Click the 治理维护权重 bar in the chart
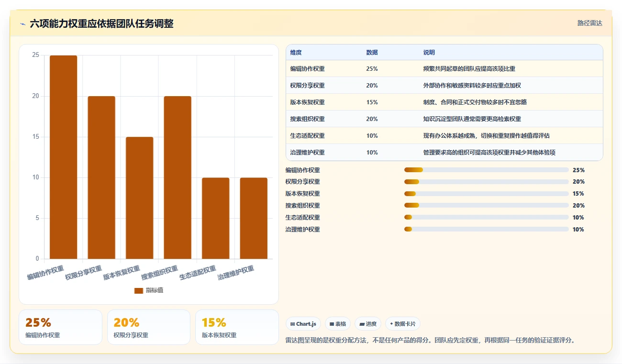Image resolution: width=622 pixels, height=364 pixels. [254, 218]
